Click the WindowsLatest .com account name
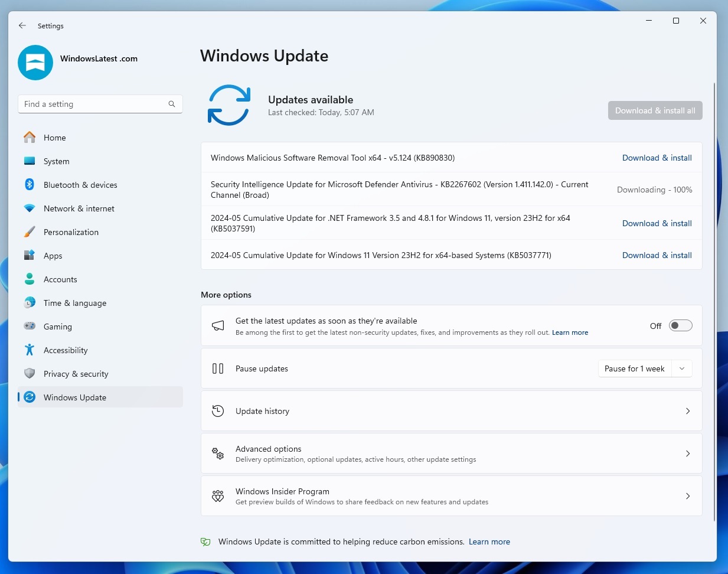This screenshot has height=574, width=728. tap(99, 58)
